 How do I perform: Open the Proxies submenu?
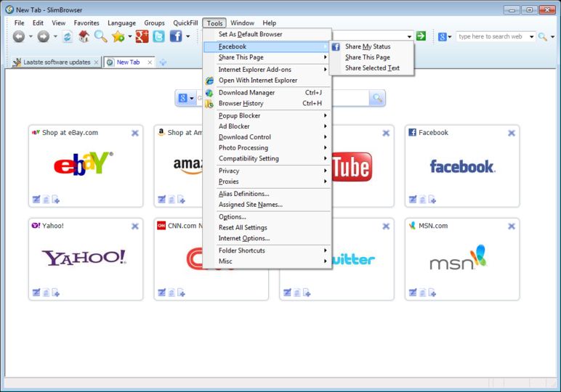pyautogui.click(x=267, y=181)
